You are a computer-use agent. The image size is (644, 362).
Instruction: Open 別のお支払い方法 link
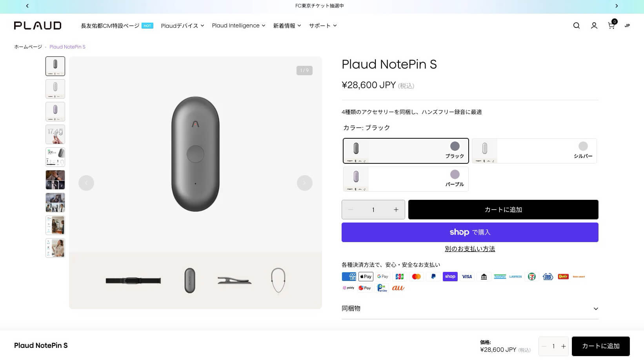(x=470, y=249)
